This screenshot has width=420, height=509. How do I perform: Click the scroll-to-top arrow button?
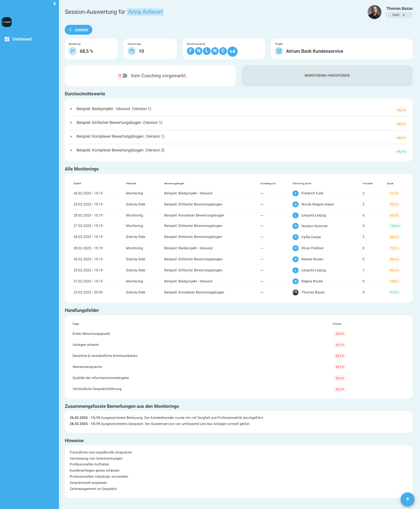407,499
